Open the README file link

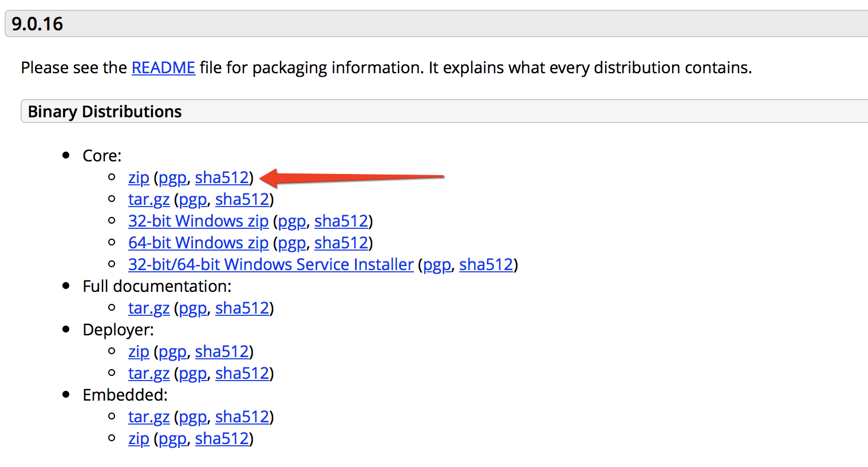click(163, 68)
